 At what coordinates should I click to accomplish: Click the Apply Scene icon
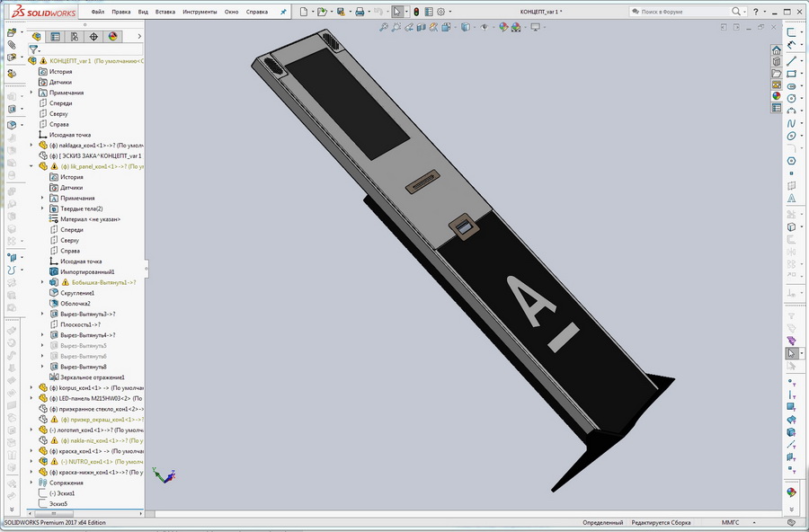[514, 28]
